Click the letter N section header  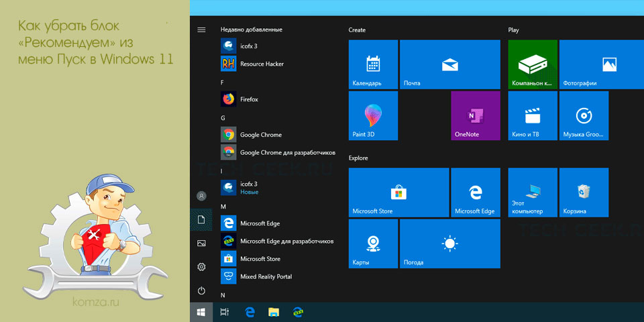pyautogui.click(x=223, y=295)
